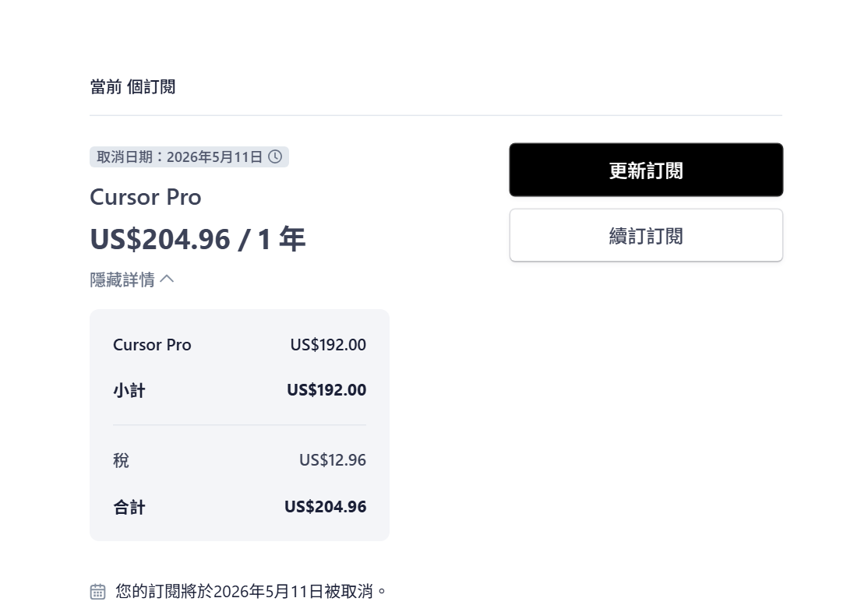The image size is (868, 605).
Task: Click the calendar icon near cancellation notice
Action: (x=97, y=591)
